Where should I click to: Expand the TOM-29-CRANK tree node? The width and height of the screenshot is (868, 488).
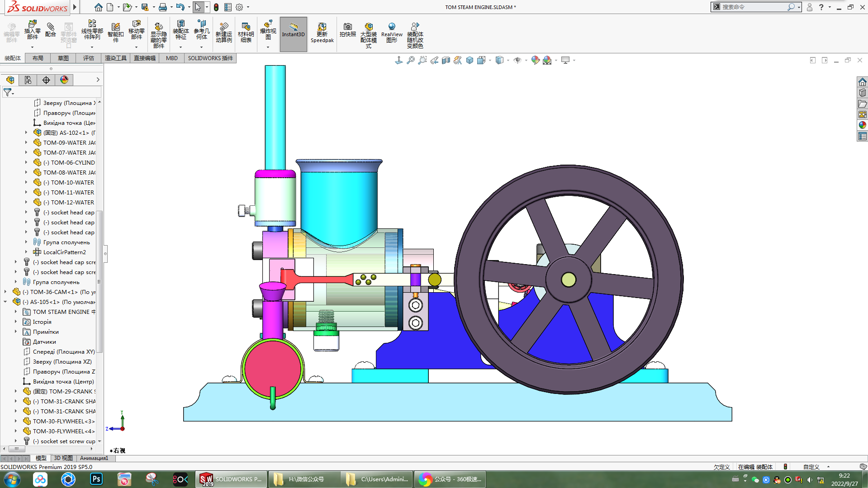point(16,392)
